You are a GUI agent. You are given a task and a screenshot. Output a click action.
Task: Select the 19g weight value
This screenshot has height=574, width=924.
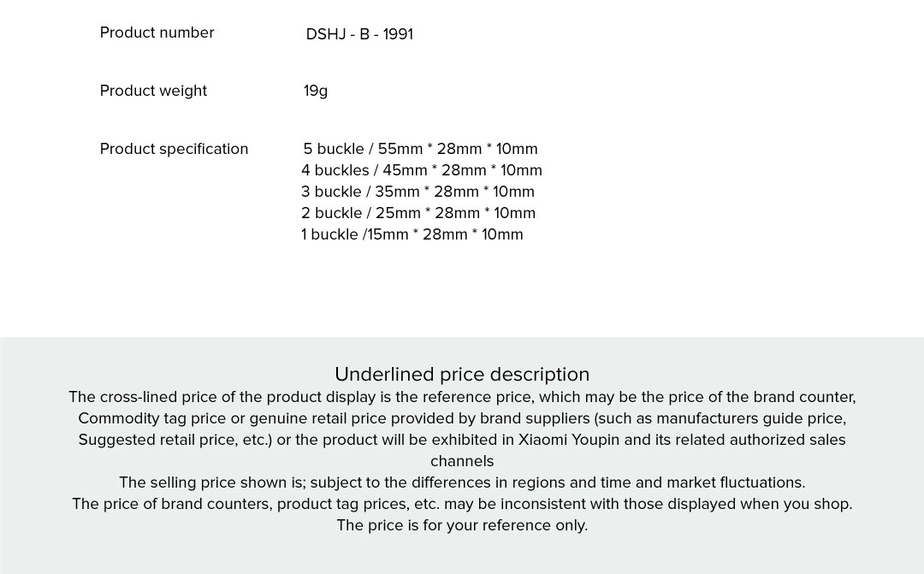click(x=316, y=91)
